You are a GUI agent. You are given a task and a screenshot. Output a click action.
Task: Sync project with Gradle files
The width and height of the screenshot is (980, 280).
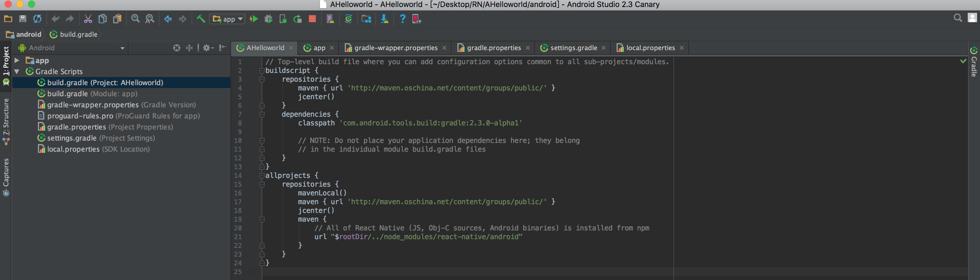tap(349, 18)
